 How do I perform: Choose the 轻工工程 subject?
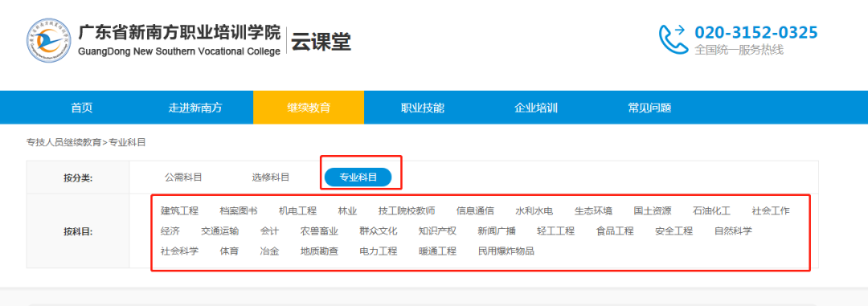click(x=556, y=231)
